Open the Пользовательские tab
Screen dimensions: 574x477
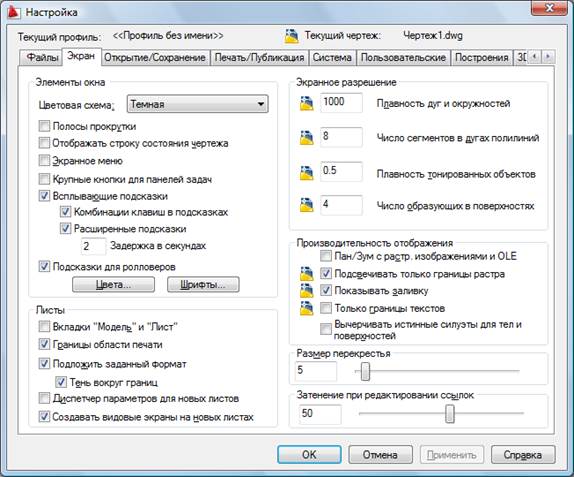point(403,58)
